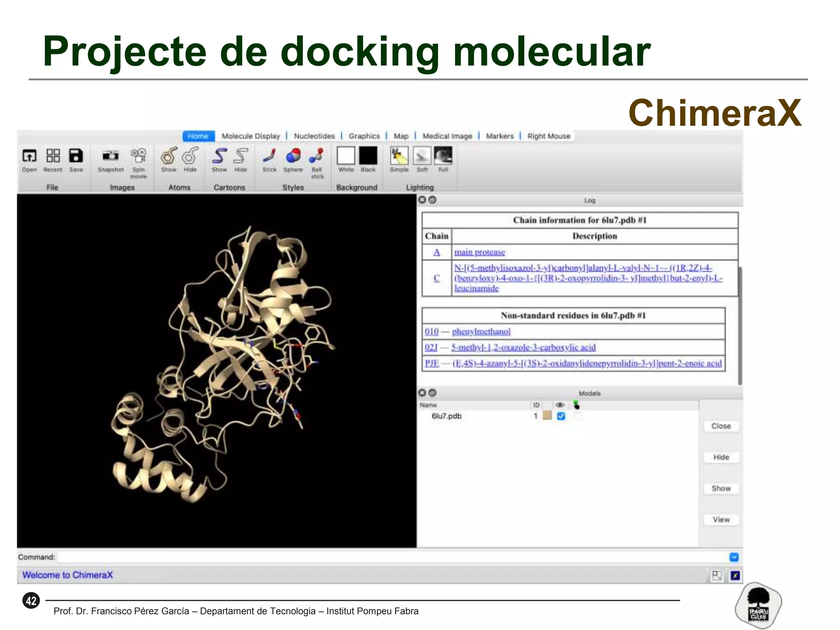The height and width of the screenshot is (630, 840).
Task: Open the leucinamide ligand description link
Action: coord(588,278)
